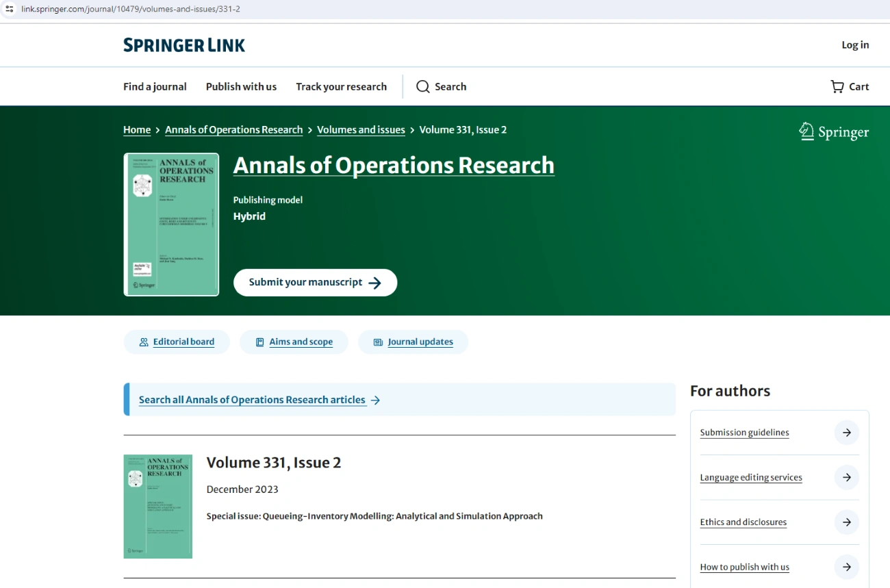The width and height of the screenshot is (890, 588).
Task: Click the arrow beside Submission guidelines
Action: [847, 433]
